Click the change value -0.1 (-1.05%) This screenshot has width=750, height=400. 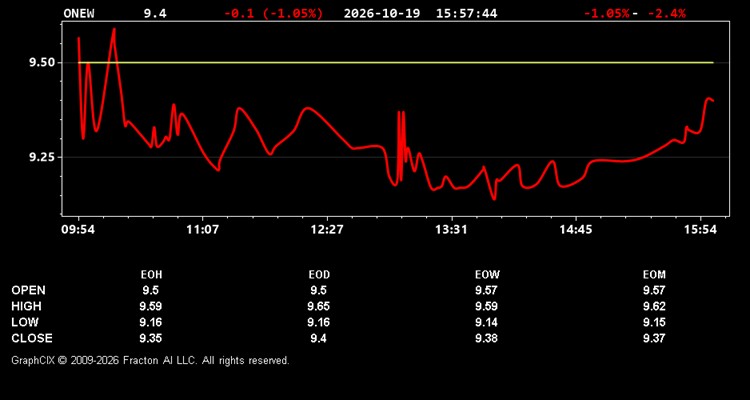[x=274, y=13]
